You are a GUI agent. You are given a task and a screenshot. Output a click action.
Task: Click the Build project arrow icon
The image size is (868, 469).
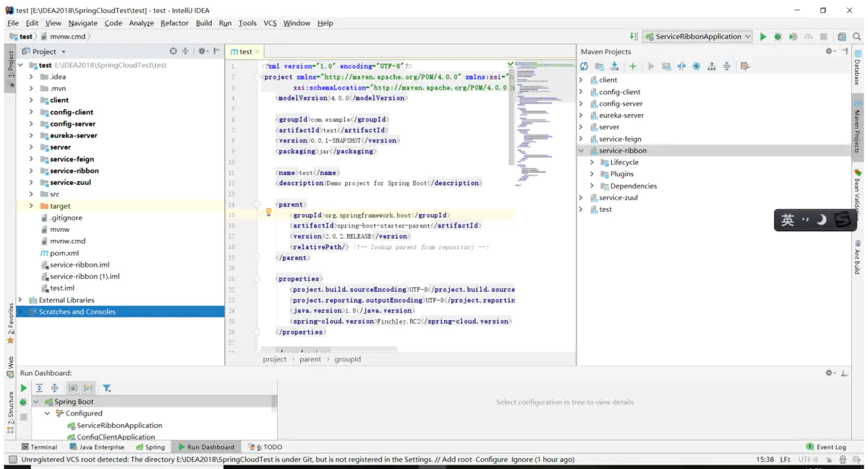click(x=634, y=36)
